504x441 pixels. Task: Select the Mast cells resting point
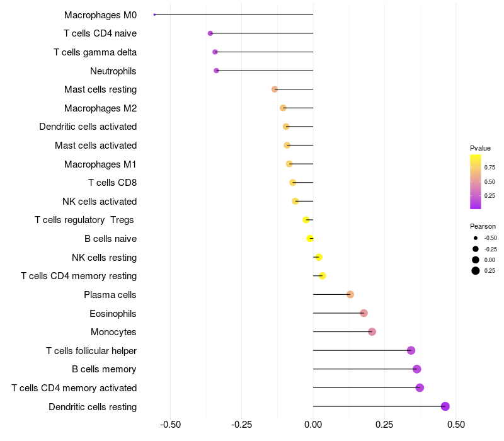coord(275,89)
